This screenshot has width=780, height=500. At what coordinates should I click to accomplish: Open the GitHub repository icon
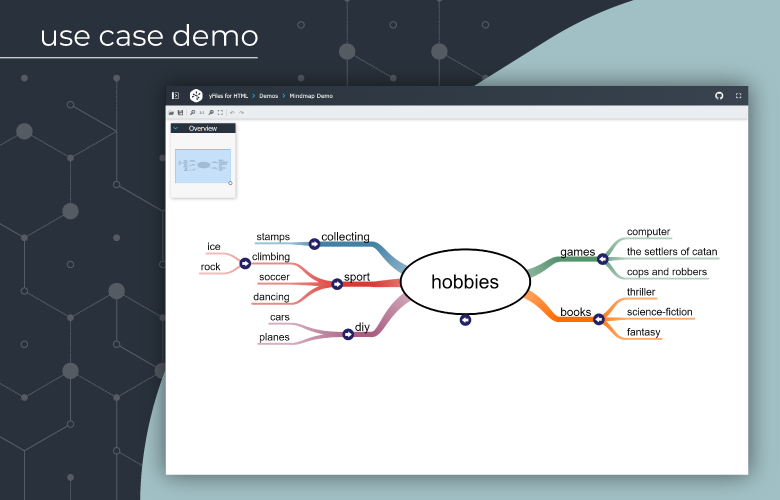pos(719,96)
